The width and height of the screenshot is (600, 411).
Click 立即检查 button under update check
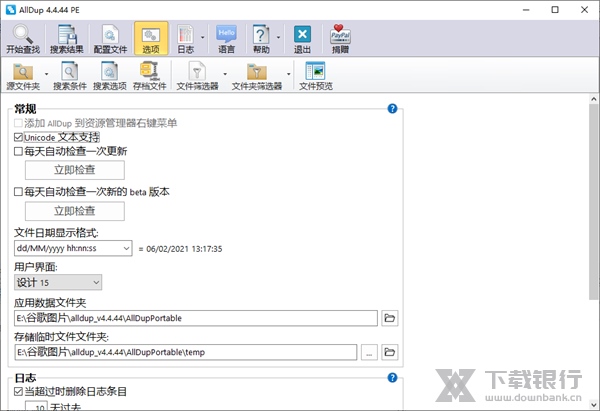75,170
